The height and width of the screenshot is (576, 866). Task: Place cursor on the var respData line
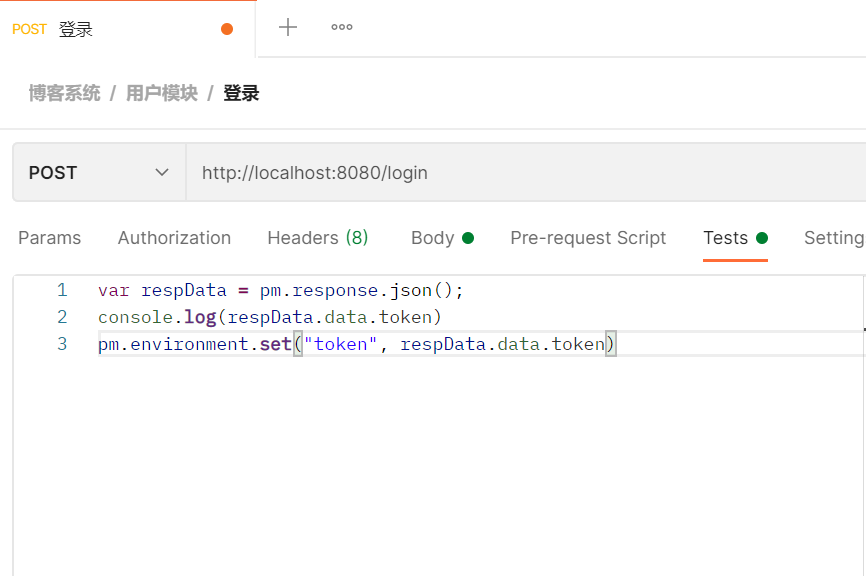pos(281,290)
